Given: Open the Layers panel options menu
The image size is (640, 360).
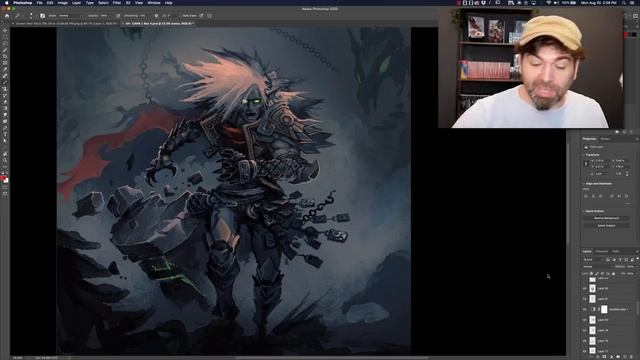Looking at the screenshot, I should click(637, 251).
